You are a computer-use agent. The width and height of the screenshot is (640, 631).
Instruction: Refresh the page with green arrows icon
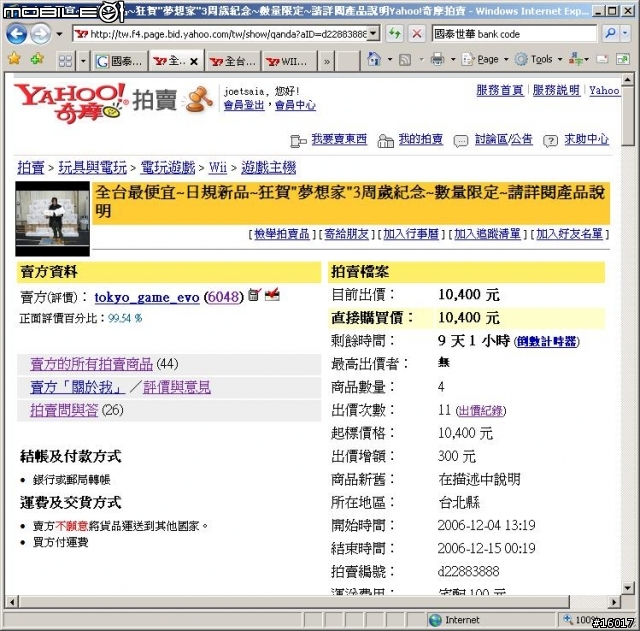tap(395, 34)
